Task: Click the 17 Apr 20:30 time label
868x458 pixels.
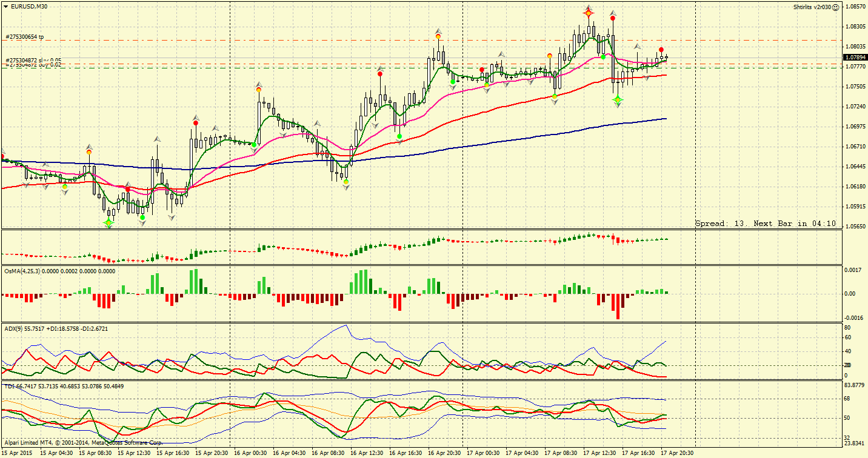Action: [676, 453]
